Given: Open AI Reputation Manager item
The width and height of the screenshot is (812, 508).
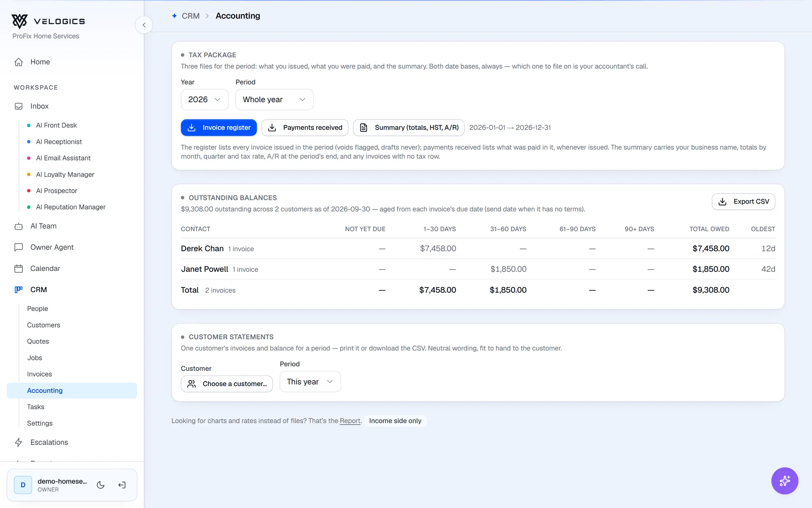Looking at the screenshot, I should point(72,207).
